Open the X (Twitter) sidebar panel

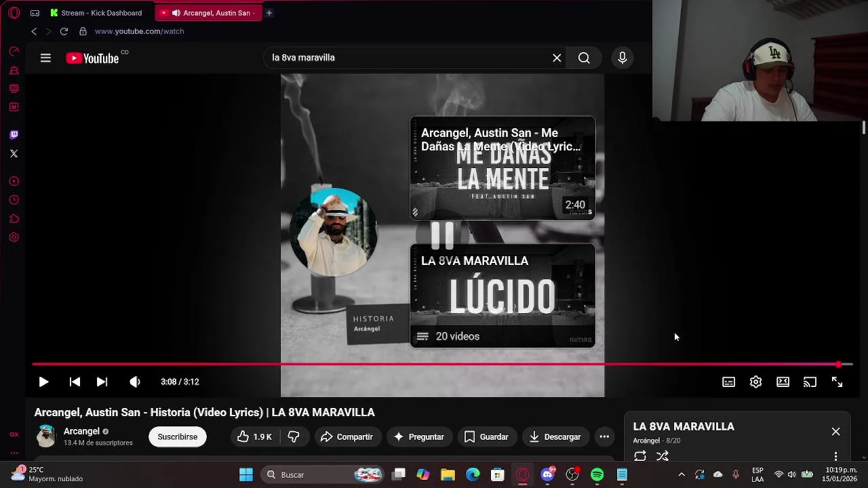pyautogui.click(x=14, y=153)
